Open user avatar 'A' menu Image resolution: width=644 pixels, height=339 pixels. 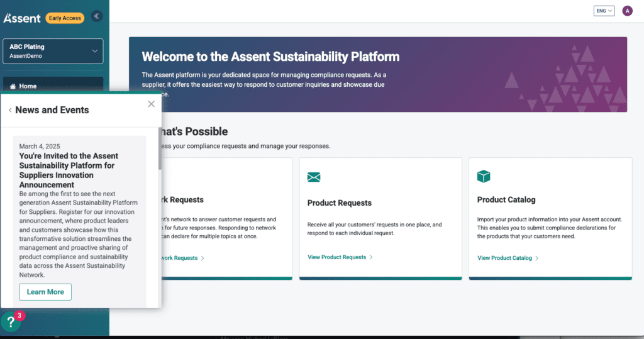coord(627,11)
